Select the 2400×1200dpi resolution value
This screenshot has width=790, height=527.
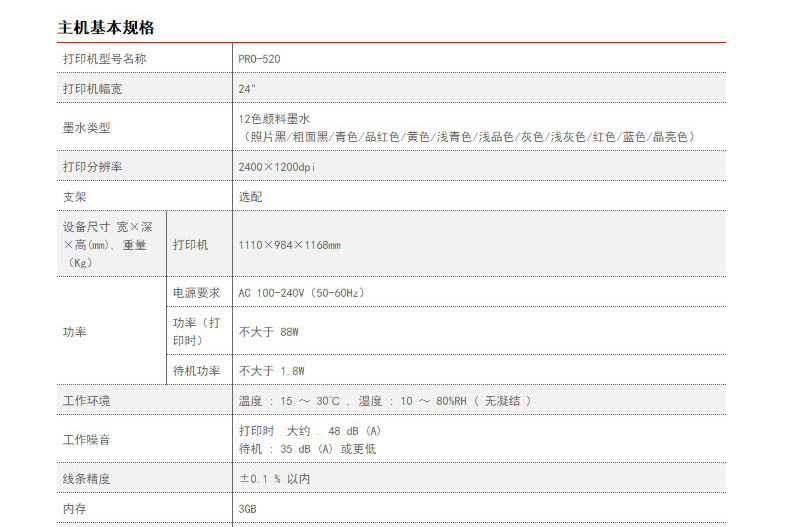coord(274,166)
